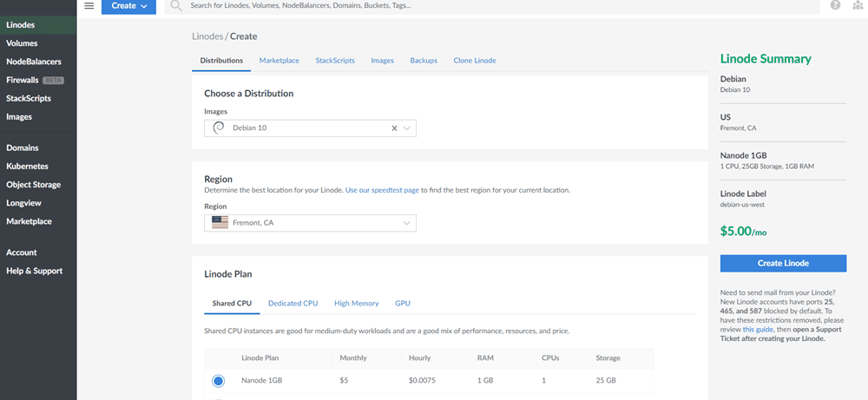Open the speedtest page link
The width and height of the screenshot is (868, 400).
coord(382,190)
